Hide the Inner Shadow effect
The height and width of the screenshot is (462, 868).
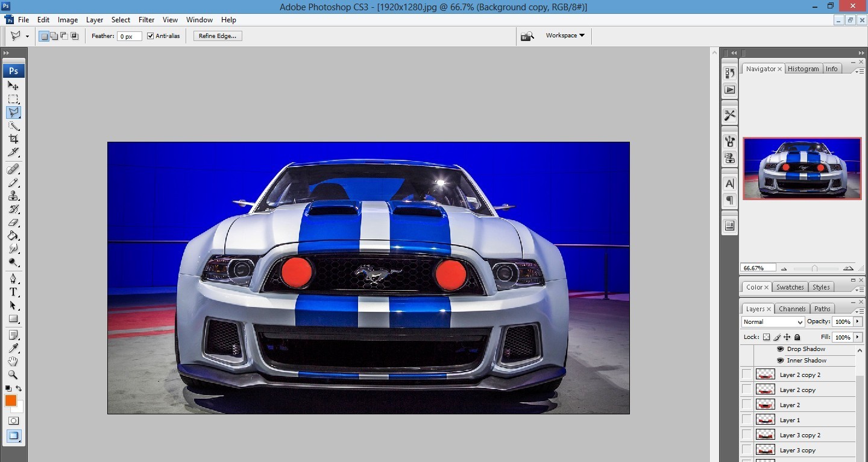[x=780, y=361]
